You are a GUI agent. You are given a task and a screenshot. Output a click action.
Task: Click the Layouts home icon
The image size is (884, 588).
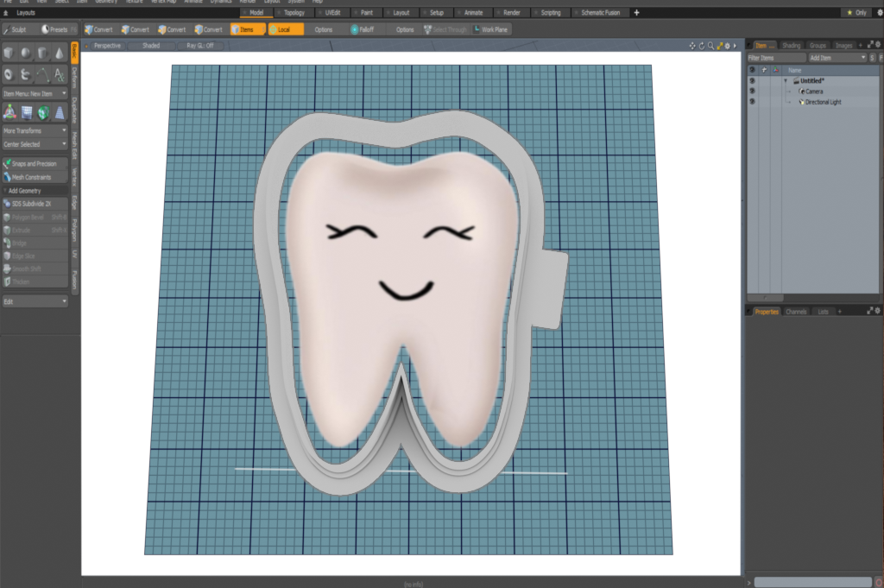[6, 12]
